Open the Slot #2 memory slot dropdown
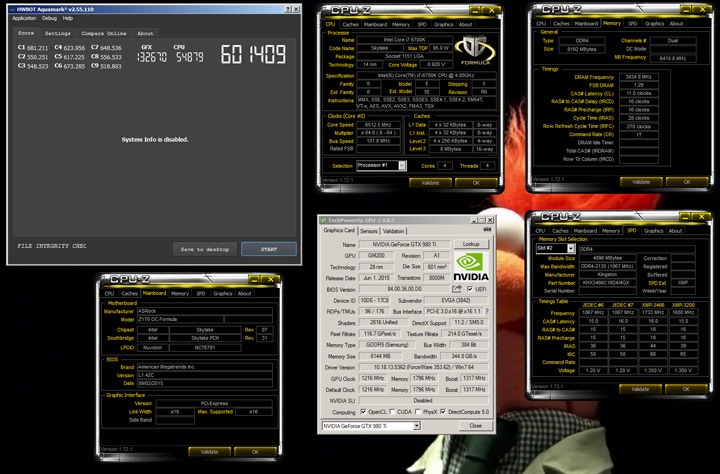Viewport: 720px width, 474px height. 571,248
